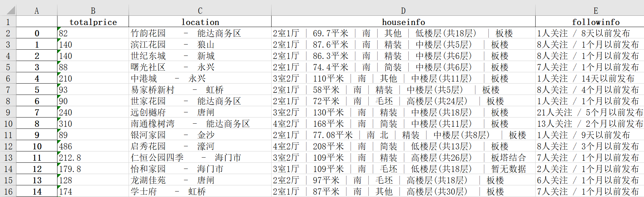This screenshot has width=644, height=197.
Task: Select houseinfo cell with 87.6平米
Action: click(403, 45)
